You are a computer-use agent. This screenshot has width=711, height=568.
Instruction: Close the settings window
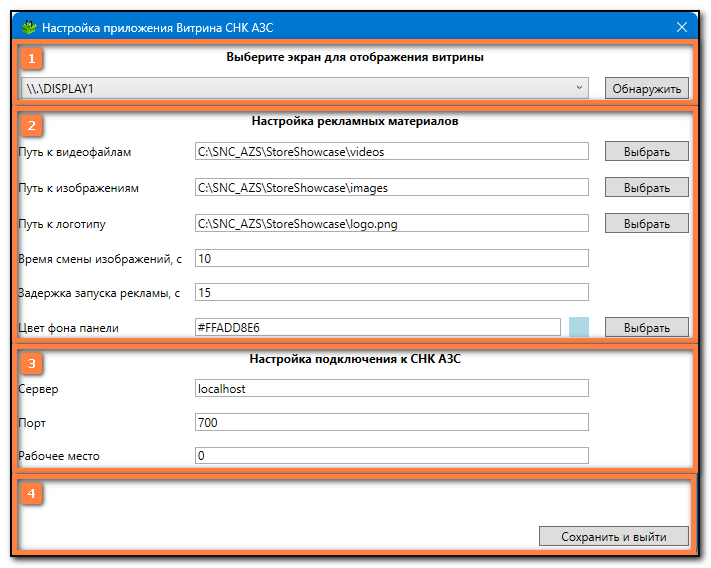coord(682,27)
